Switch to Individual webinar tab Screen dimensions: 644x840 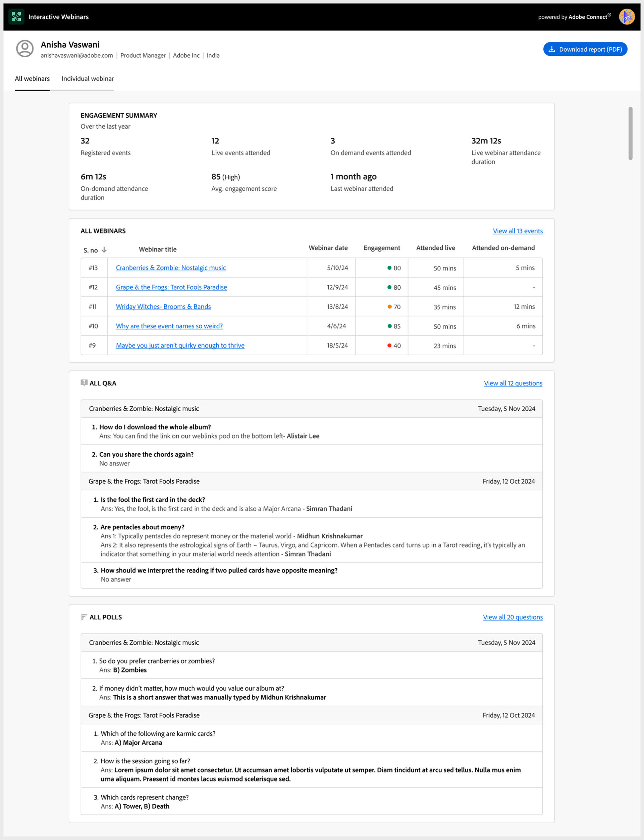(x=87, y=78)
